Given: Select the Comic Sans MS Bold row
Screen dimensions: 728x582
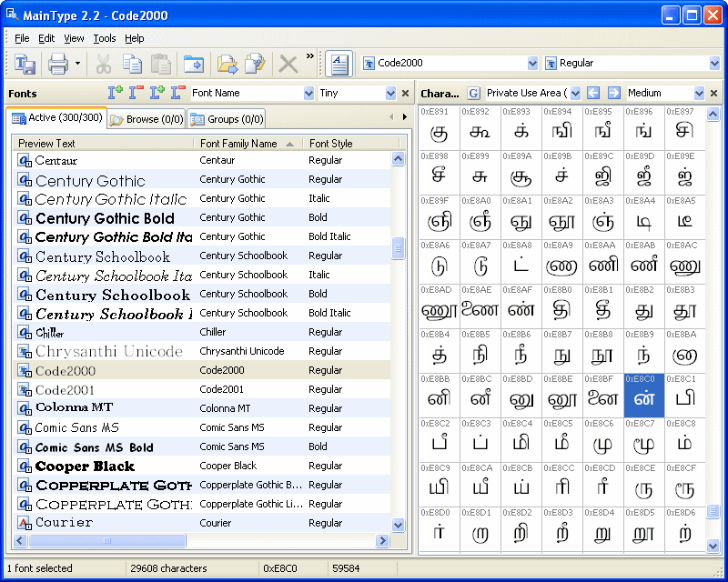Looking at the screenshot, I should [x=201, y=447].
